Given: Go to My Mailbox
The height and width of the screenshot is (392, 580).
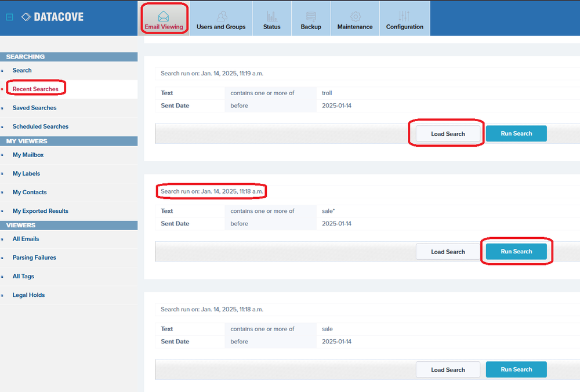Looking at the screenshot, I should 28,155.
